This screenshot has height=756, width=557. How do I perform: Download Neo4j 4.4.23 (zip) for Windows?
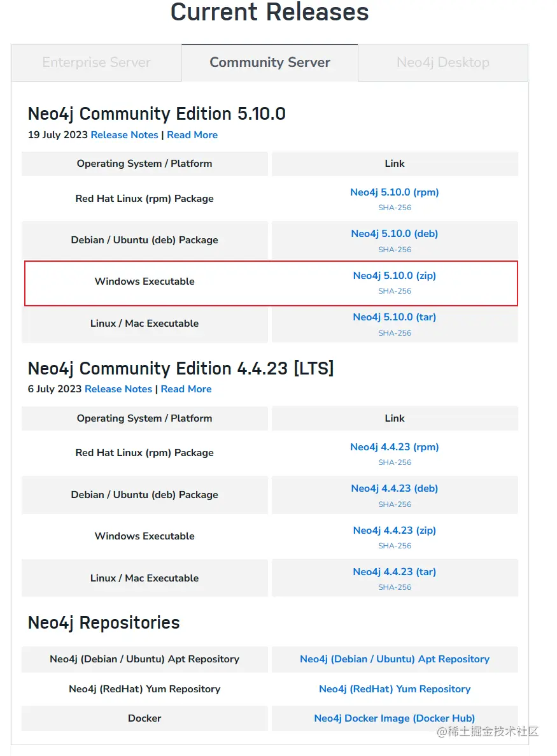pos(395,531)
